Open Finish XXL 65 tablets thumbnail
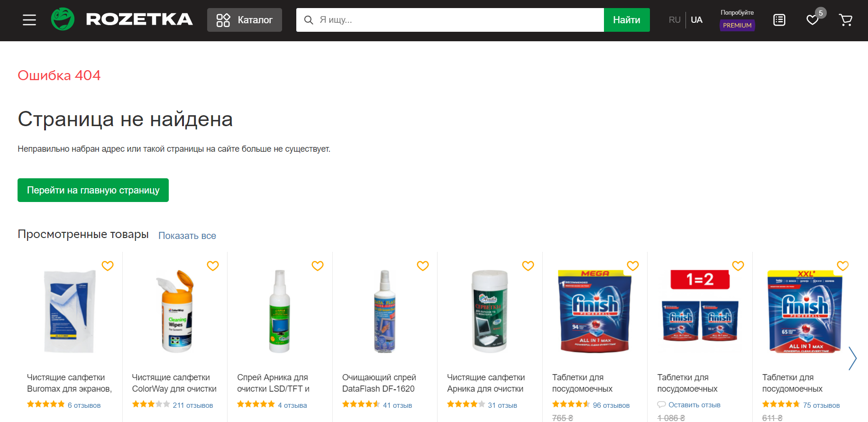The height and width of the screenshot is (422, 868). 804,312
